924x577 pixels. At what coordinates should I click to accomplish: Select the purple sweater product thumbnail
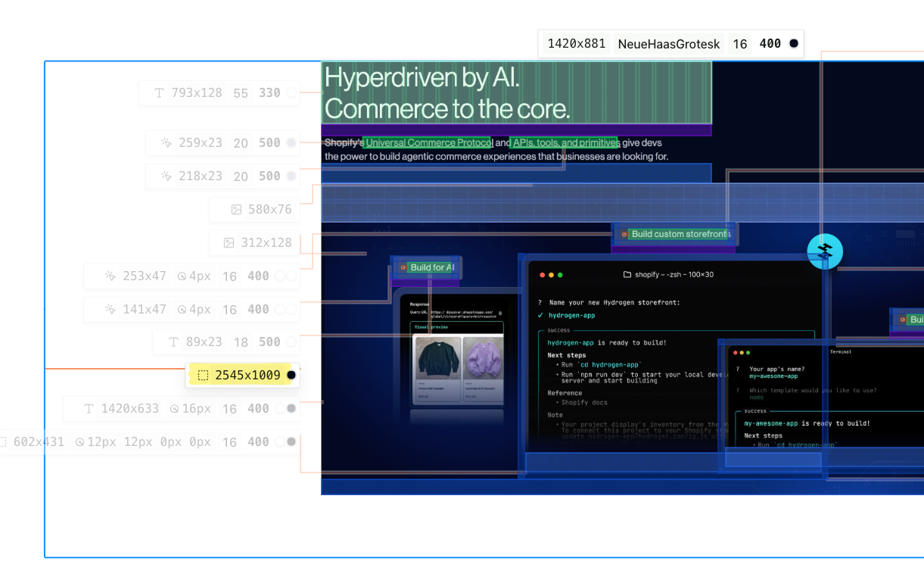pyautogui.click(x=483, y=358)
